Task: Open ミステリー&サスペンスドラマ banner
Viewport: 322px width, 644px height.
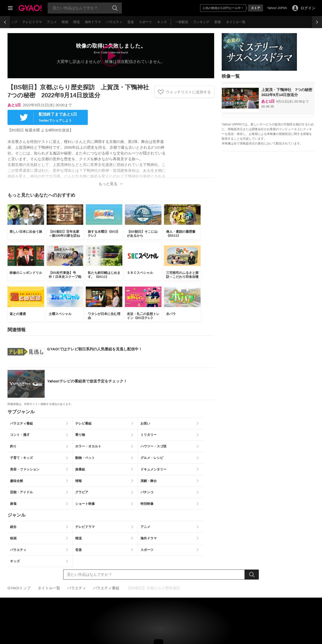Action: (x=259, y=52)
